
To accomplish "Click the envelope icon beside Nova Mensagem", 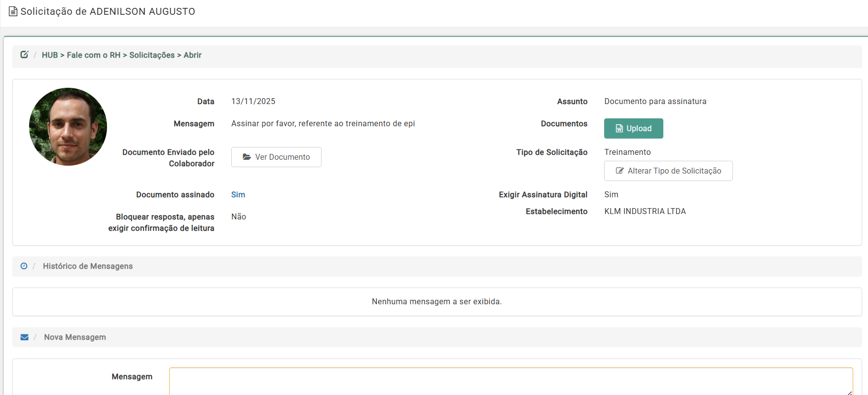I will (x=25, y=337).
